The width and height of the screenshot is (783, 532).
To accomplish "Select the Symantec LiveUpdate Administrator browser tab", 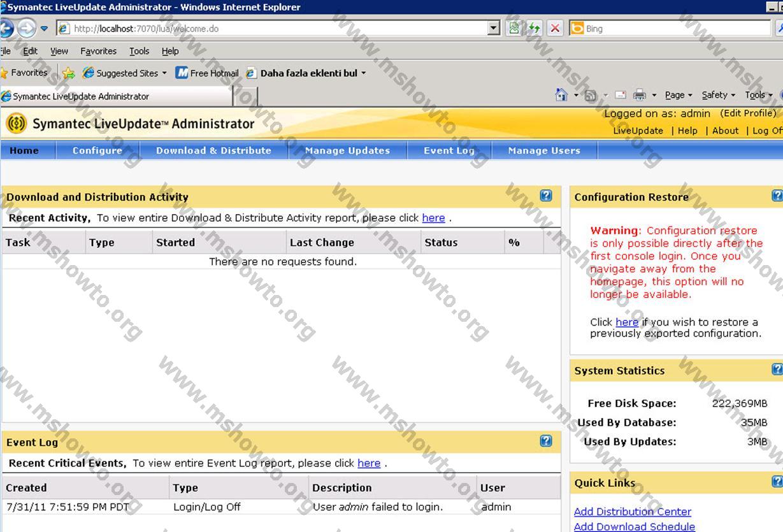I will pyautogui.click(x=116, y=96).
